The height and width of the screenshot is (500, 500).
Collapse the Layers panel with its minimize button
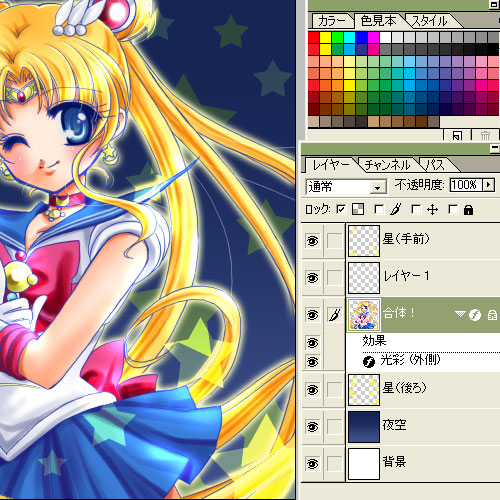(x=495, y=148)
